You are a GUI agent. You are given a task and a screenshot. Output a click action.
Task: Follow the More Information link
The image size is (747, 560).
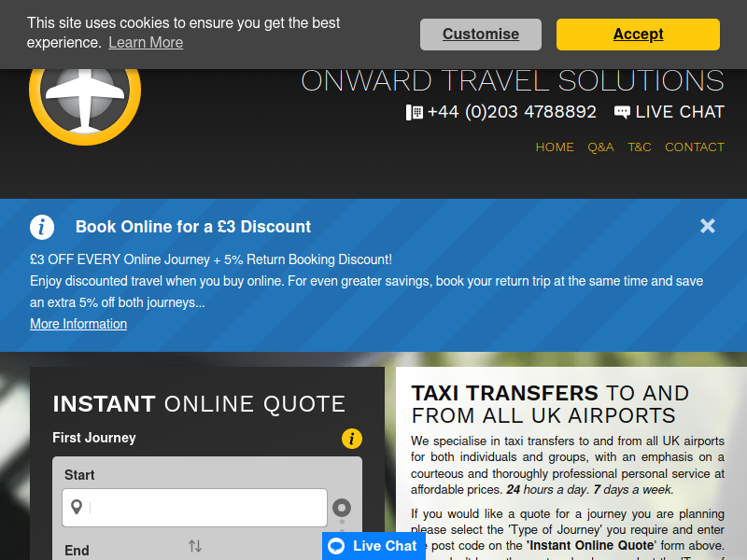pyautogui.click(x=78, y=324)
